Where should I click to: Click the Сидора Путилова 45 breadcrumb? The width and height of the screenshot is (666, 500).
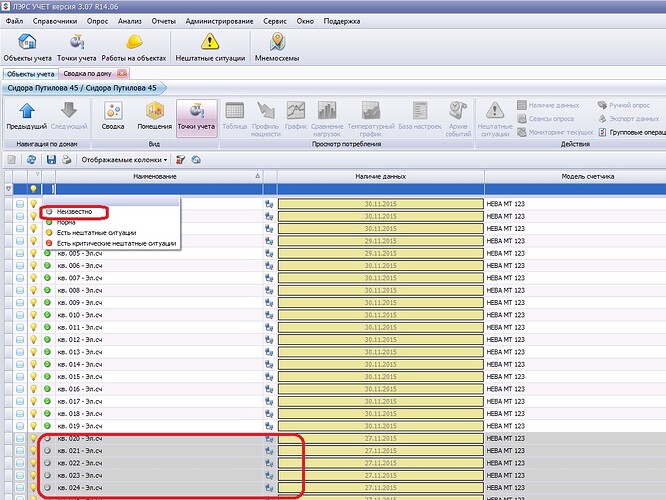coord(82,88)
